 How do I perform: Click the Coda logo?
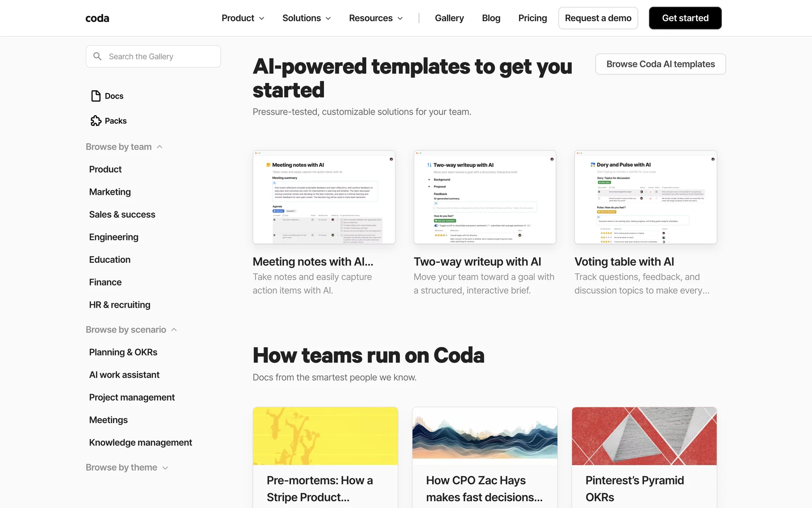97,18
